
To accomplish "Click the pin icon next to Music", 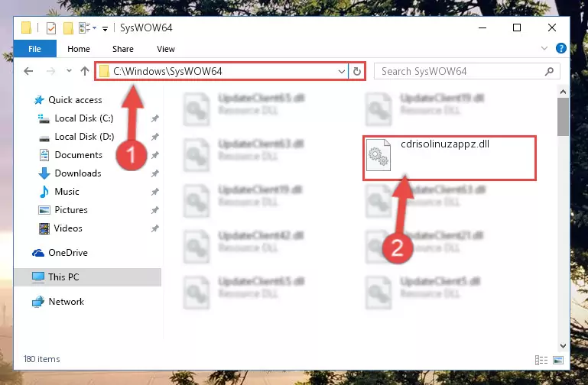I will click(155, 192).
